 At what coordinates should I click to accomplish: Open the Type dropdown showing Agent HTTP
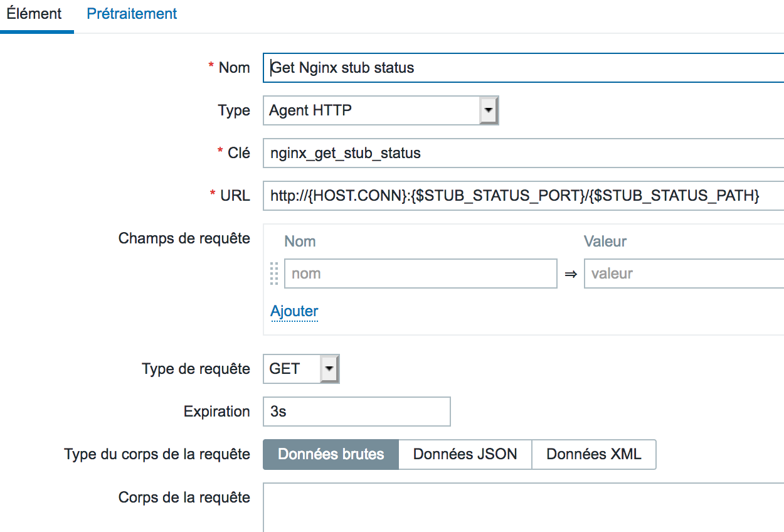click(x=381, y=111)
